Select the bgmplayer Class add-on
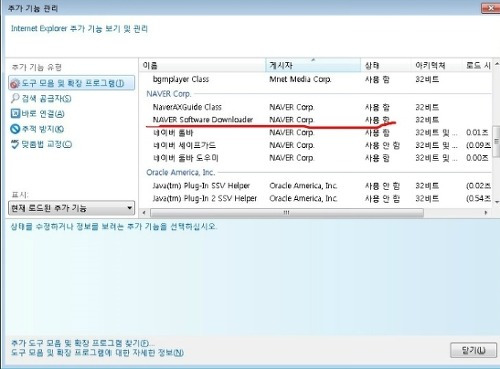500x369 pixels. [315, 79]
